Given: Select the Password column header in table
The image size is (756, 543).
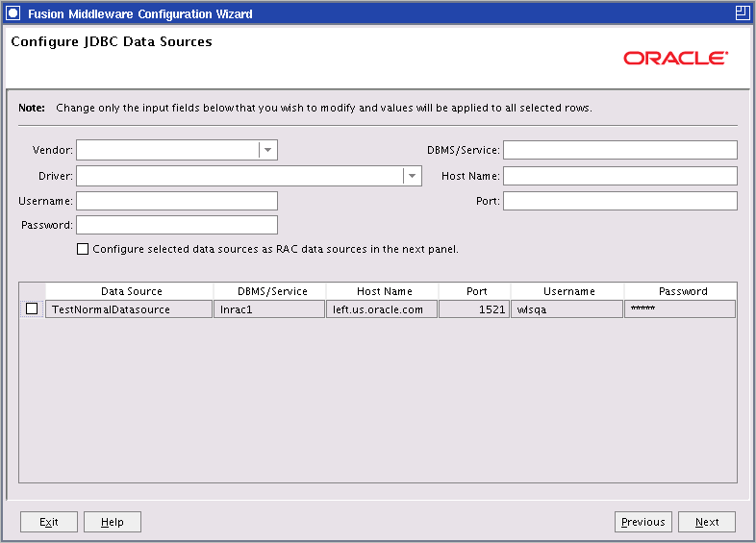Looking at the screenshot, I should (x=680, y=291).
